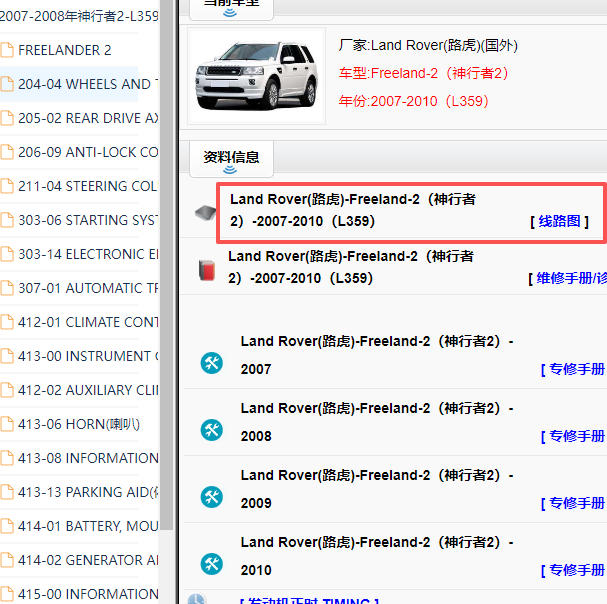The height and width of the screenshot is (604, 607).
Task: Click the 211-04 STEERING COL page icon
Action: pos(6,186)
